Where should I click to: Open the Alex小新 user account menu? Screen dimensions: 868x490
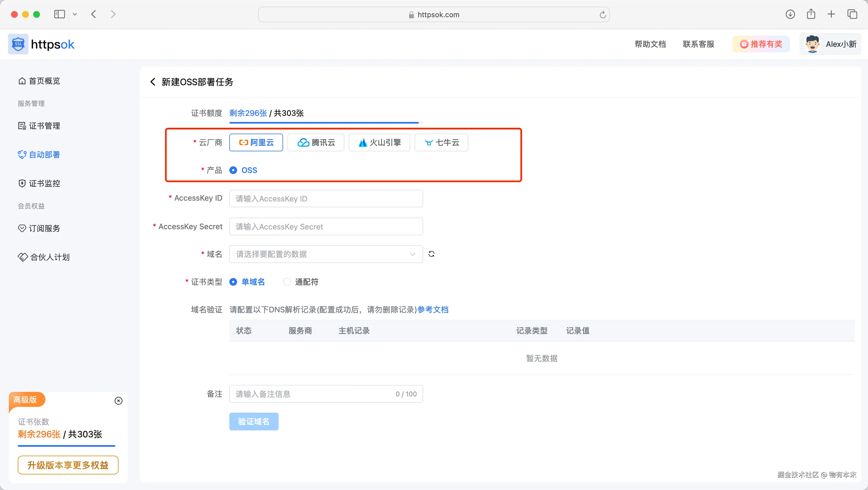click(x=830, y=44)
